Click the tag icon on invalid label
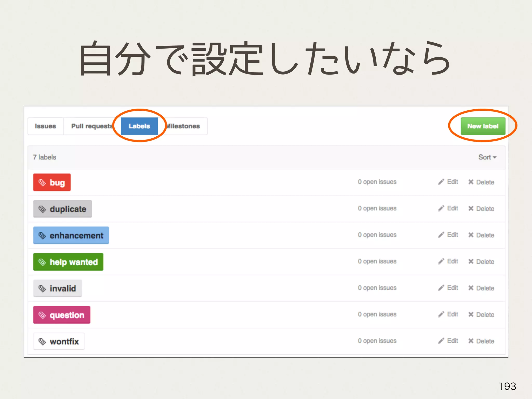 pyautogui.click(x=42, y=289)
